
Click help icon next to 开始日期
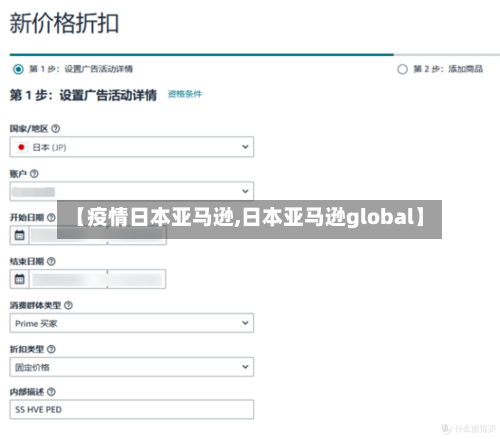point(51,218)
